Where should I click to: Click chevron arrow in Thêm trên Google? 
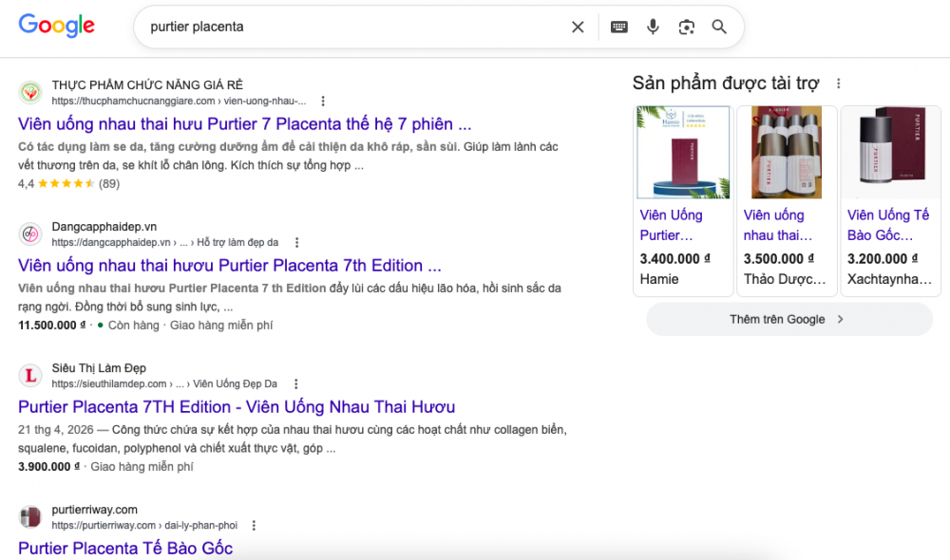tap(841, 319)
